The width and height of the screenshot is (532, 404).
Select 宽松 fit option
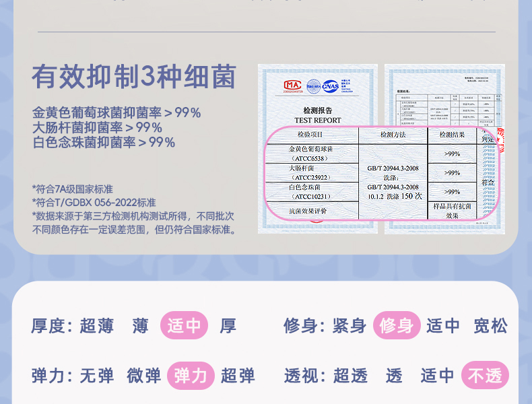point(491,326)
